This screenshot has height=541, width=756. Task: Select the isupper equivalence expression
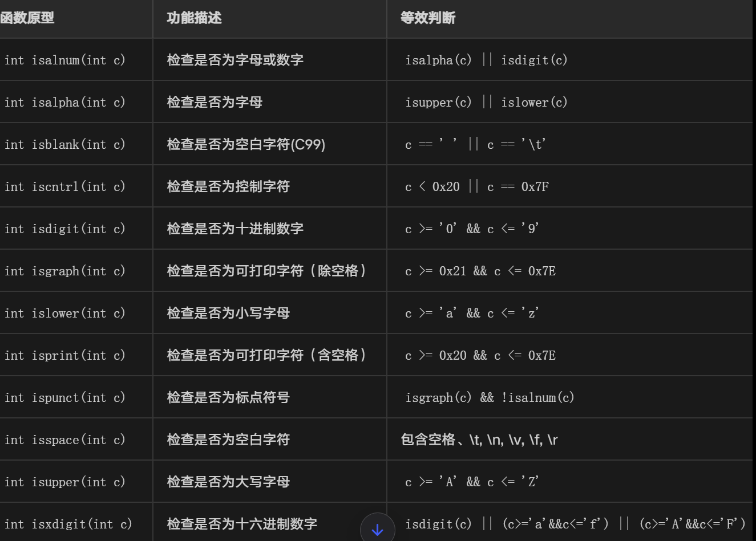pos(474,481)
